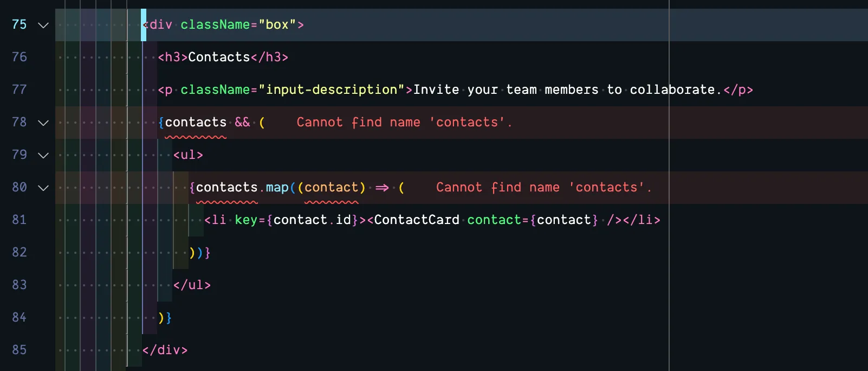Click the closing </div> tag on line 85
This screenshot has height=371, width=868.
[x=165, y=350]
